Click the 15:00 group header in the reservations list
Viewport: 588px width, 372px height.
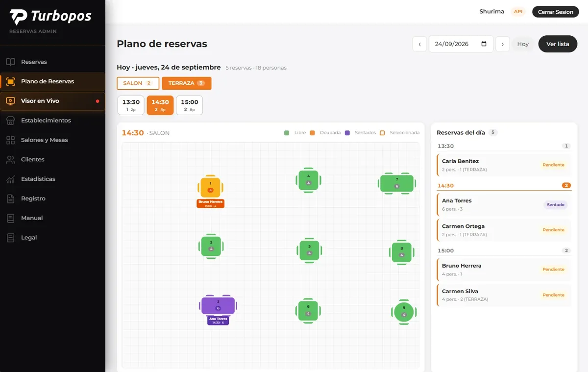(504, 250)
